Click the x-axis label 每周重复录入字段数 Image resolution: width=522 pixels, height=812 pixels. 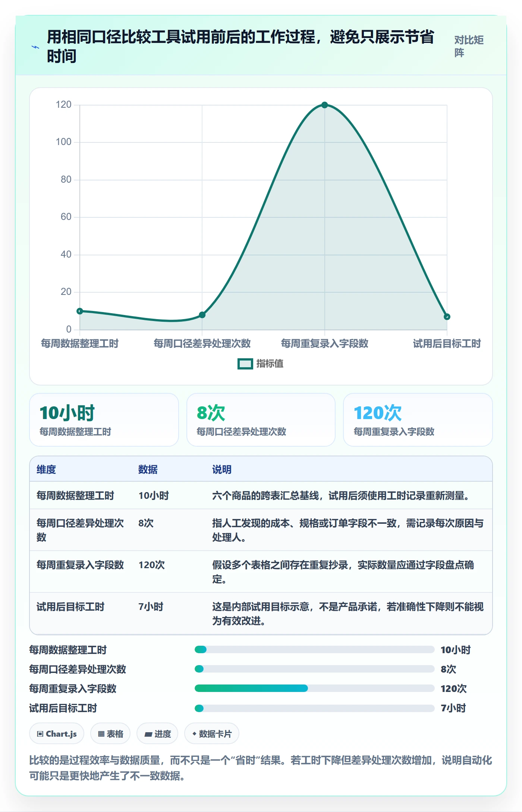[x=324, y=343]
